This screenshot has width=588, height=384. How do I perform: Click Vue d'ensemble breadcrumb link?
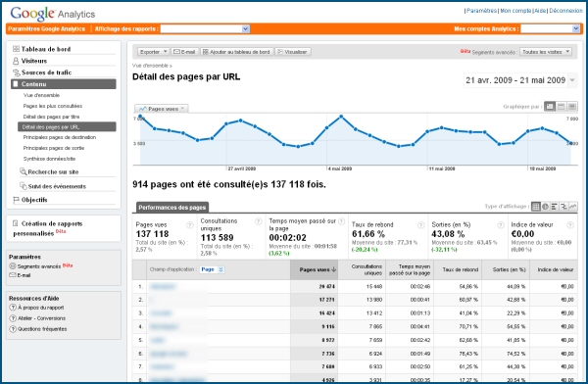(x=150, y=66)
